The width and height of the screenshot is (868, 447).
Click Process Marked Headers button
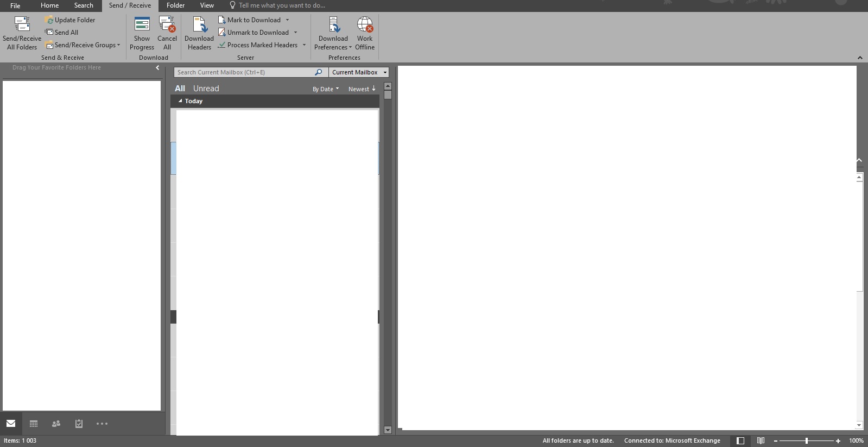(x=258, y=45)
